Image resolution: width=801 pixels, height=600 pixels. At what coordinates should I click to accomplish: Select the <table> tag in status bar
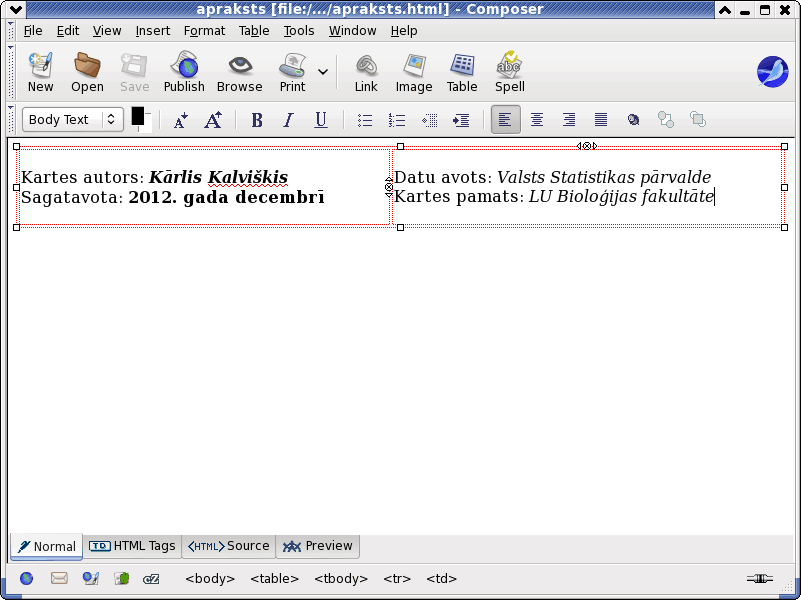(x=274, y=579)
